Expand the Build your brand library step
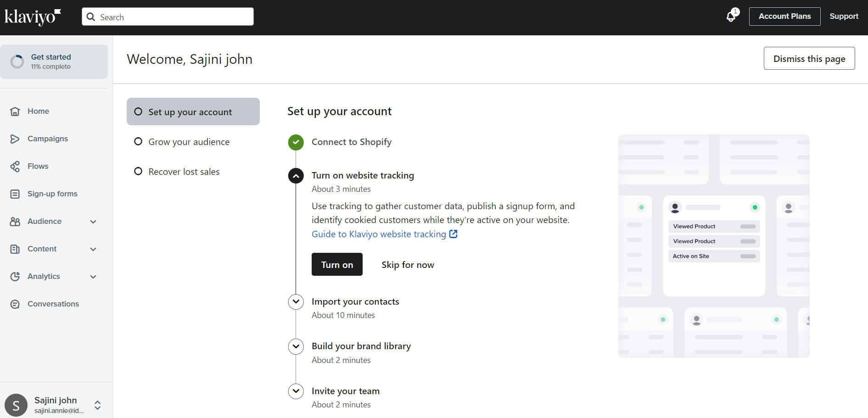This screenshot has height=418, width=868. point(296,346)
